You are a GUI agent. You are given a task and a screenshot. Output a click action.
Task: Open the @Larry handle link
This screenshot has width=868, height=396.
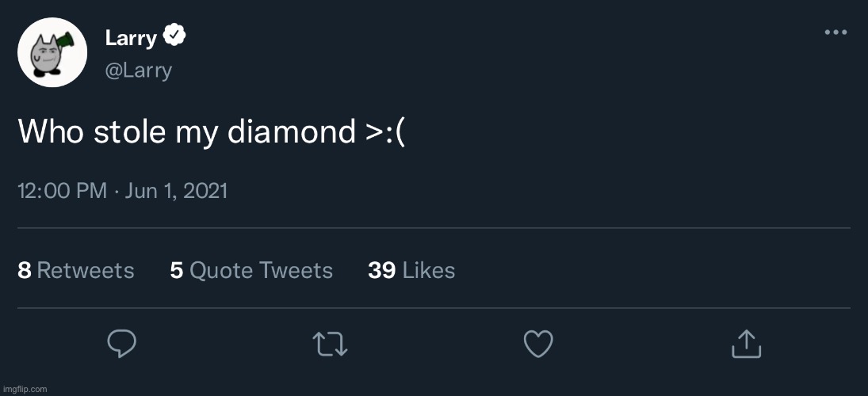click(x=138, y=70)
